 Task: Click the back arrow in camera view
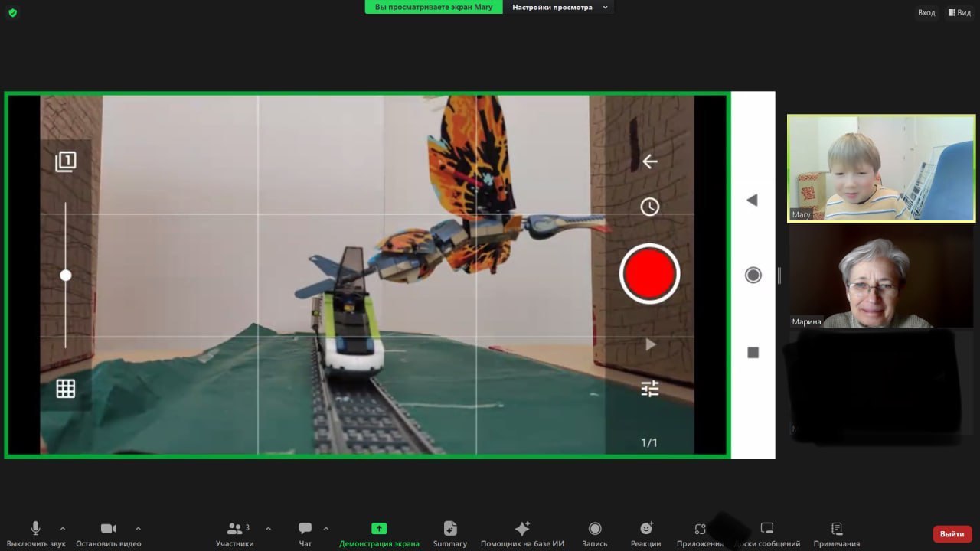[x=649, y=161]
